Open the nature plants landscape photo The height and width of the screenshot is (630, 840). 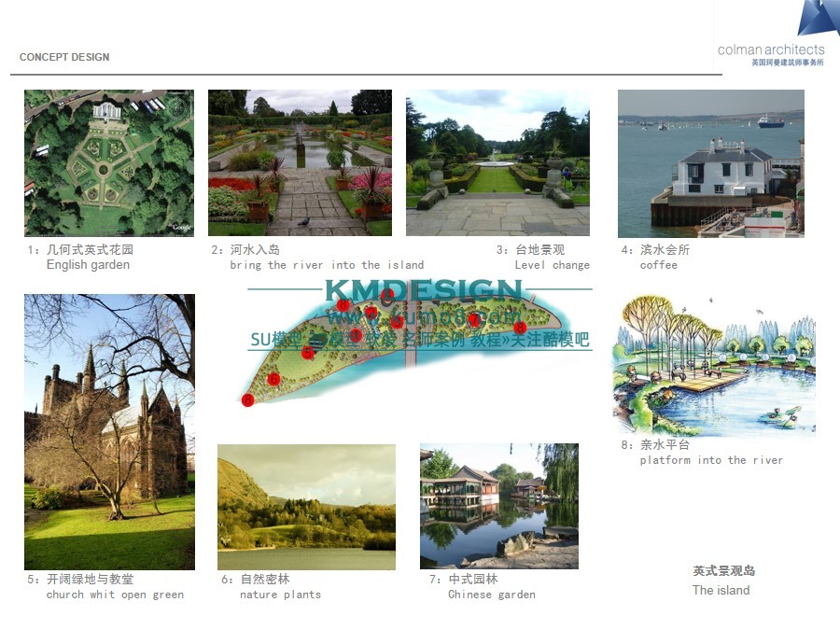point(306,507)
